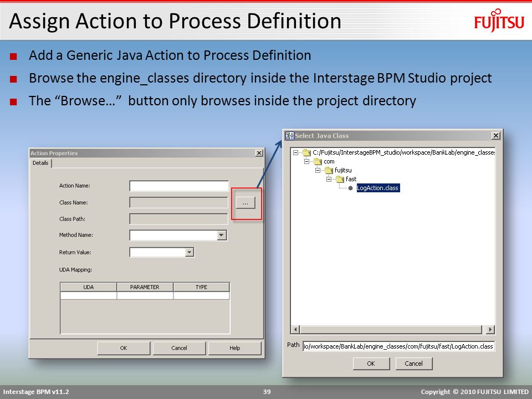532x399 pixels.
Task: Select the engine_classes root folder icon
Action: coord(306,152)
